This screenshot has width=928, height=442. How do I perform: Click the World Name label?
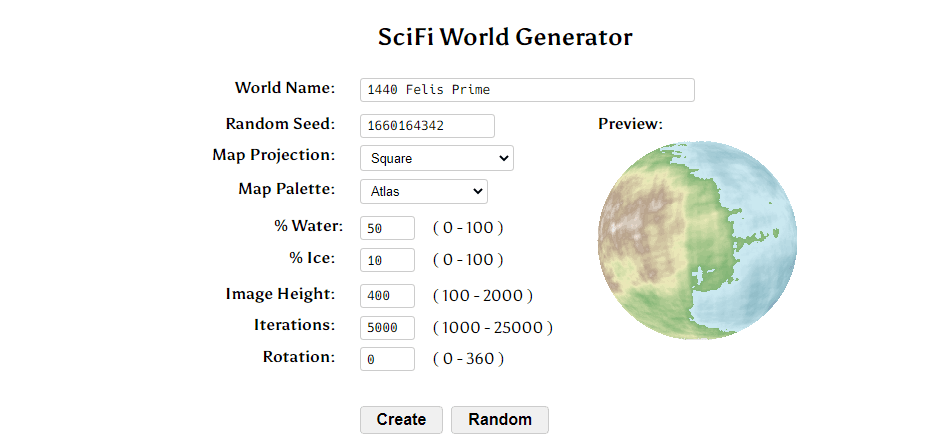[285, 88]
